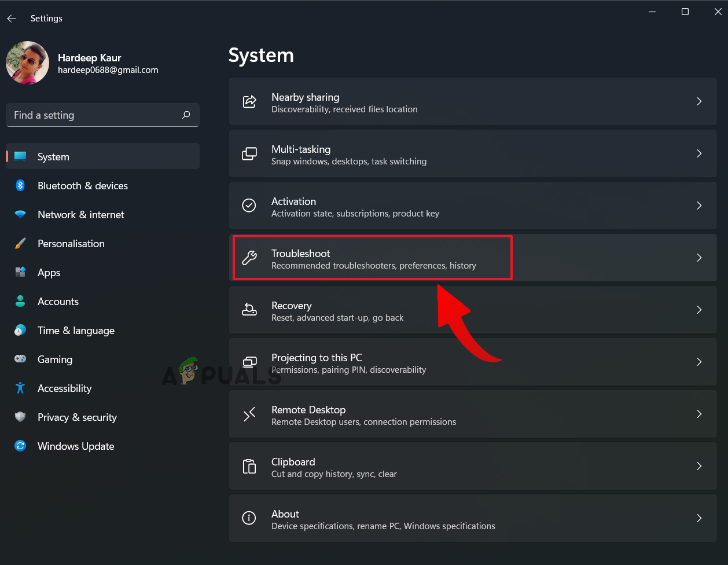Image resolution: width=728 pixels, height=565 pixels.
Task: Go to Time & language settings
Action: tap(76, 331)
